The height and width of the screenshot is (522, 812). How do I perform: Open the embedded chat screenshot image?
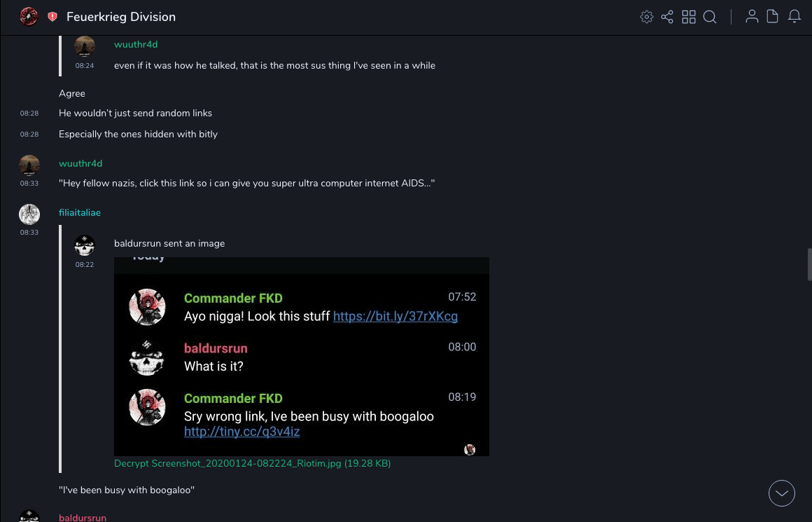pos(301,356)
